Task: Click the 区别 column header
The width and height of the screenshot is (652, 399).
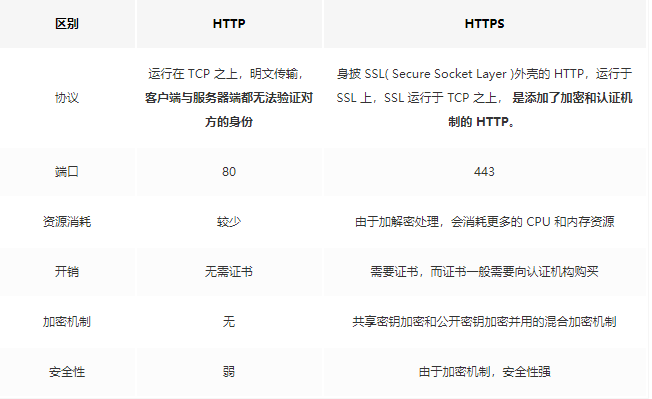Action: click(x=67, y=24)
